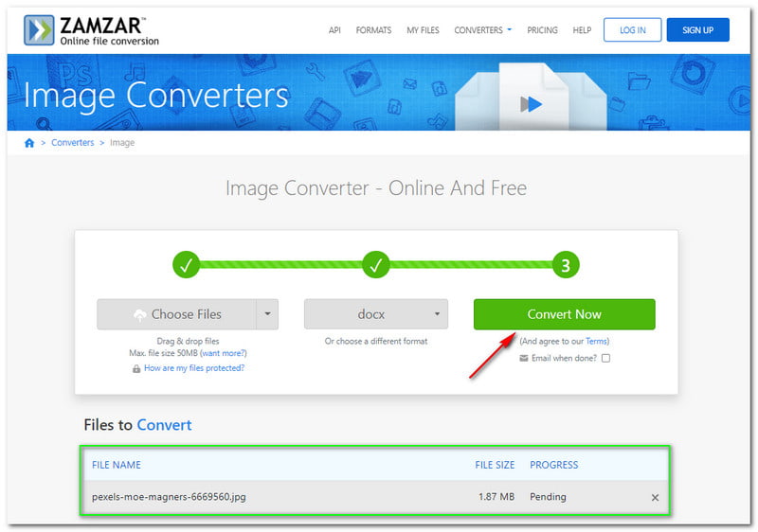Open the Terms link
The height and width of the screenshot is (532, 758).
[x=596, y=341]
